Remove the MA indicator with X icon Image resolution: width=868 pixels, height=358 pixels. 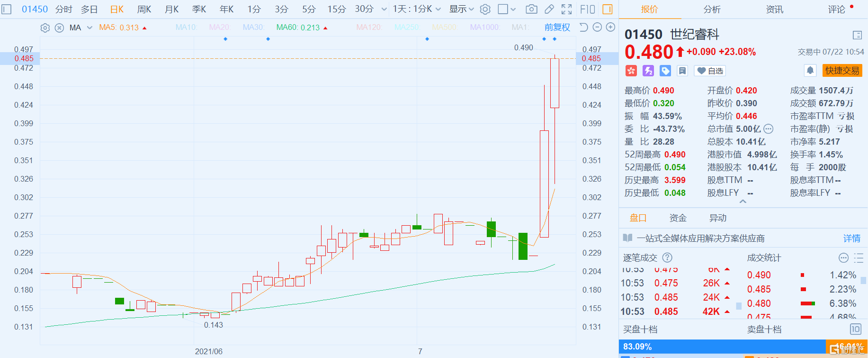coord(59,28)
